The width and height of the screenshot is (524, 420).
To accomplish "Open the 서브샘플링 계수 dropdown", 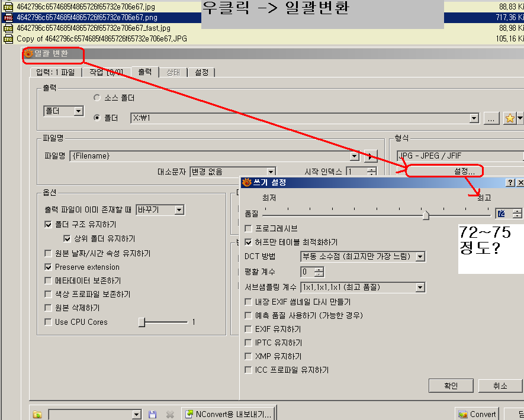I will click(420, 287).
